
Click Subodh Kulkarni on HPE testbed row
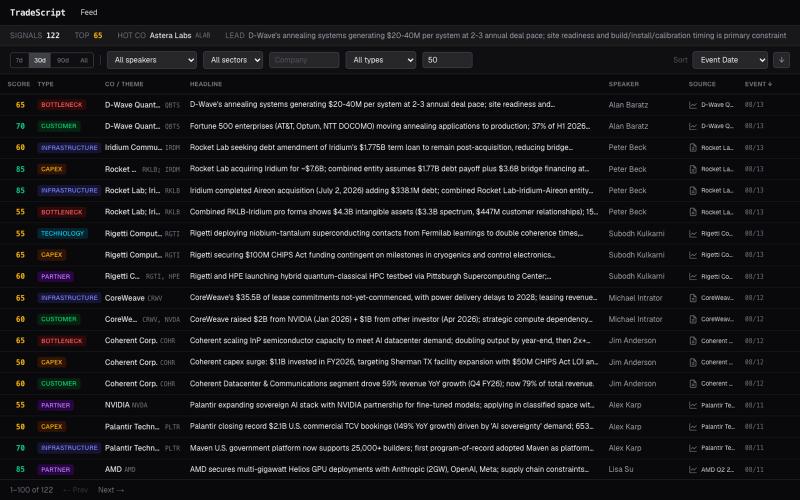pos(636,277)
